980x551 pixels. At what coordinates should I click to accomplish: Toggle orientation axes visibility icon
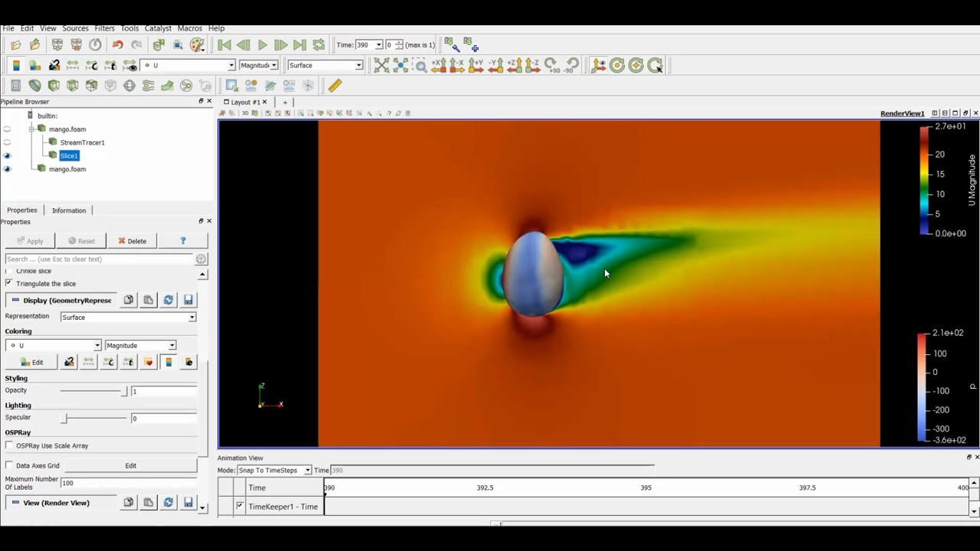pyautogui.click(x=599, y=66)
